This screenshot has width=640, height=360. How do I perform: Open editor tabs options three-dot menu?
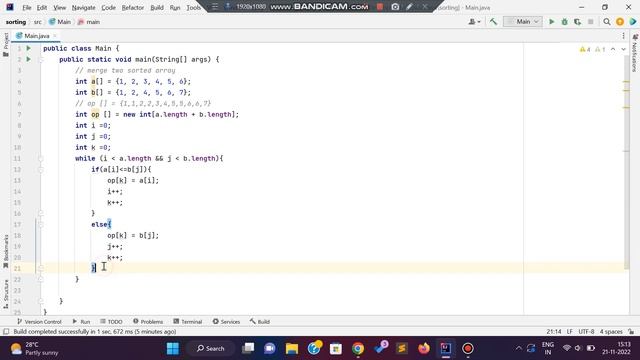(x=624, y=36)
